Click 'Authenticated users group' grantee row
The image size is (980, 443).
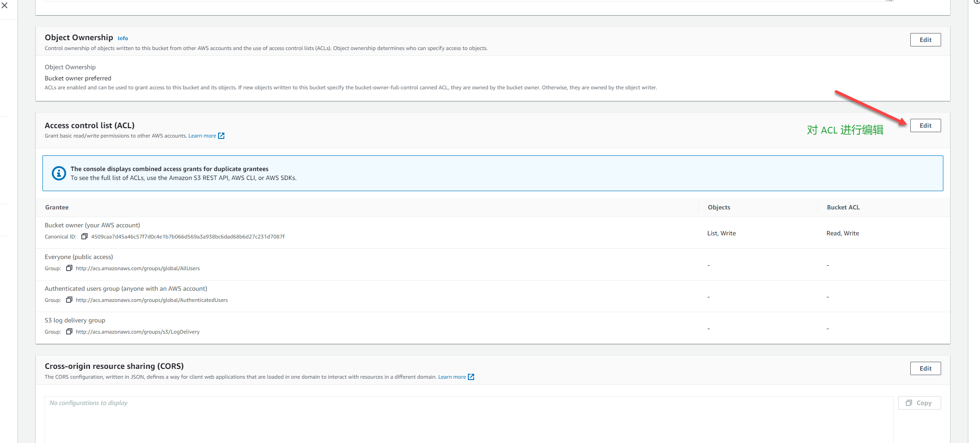[x=126, y=288]
